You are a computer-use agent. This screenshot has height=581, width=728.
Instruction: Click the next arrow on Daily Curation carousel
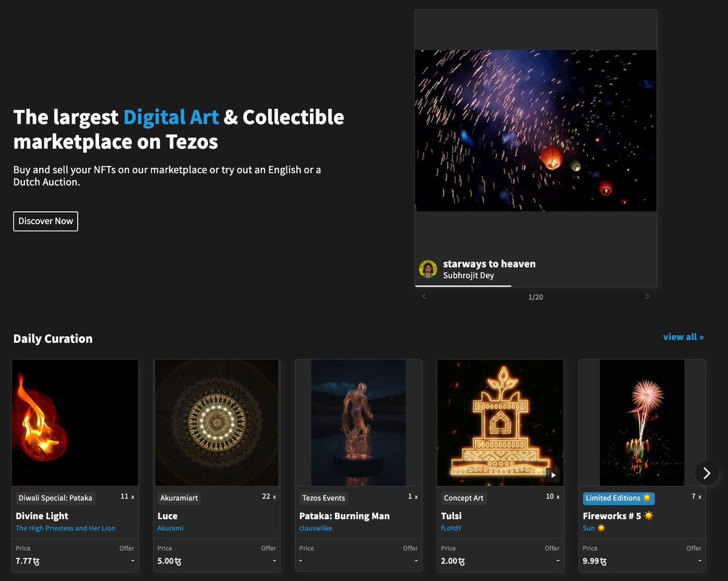click(x=706, y=474)
